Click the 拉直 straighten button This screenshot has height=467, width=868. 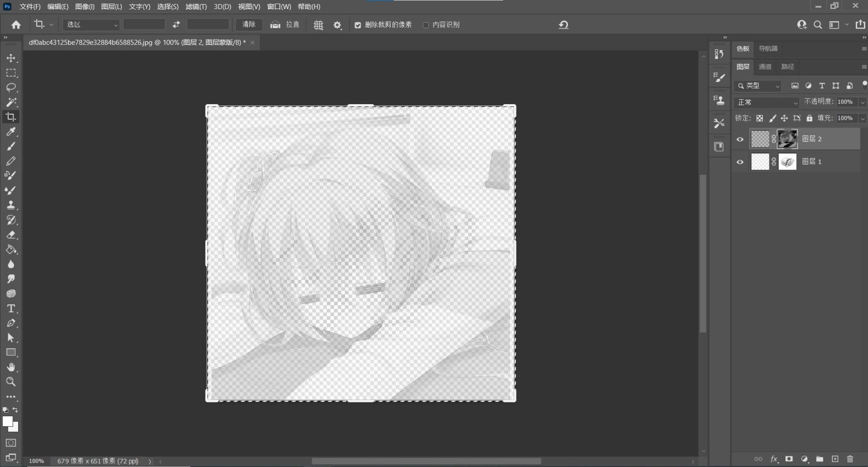pyautogui.click(x=285, y=25)
